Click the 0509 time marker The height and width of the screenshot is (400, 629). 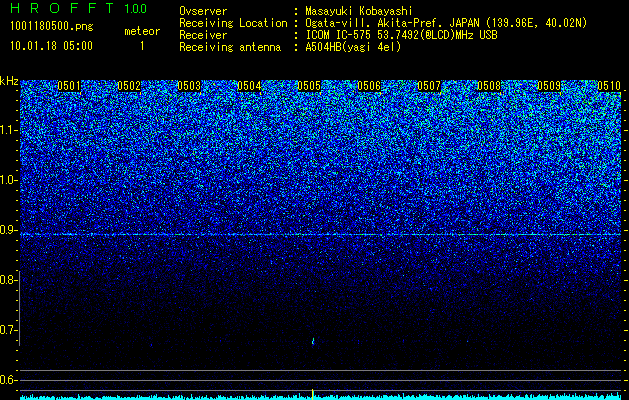[x=549, y=86]
